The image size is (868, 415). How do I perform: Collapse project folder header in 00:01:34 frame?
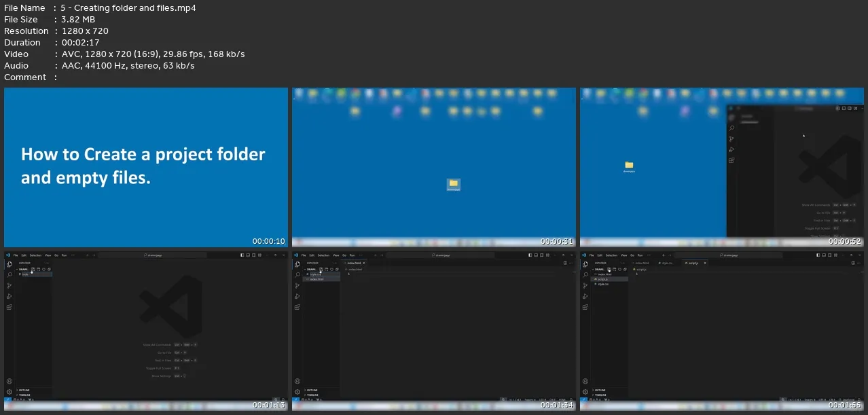[312, 269]
